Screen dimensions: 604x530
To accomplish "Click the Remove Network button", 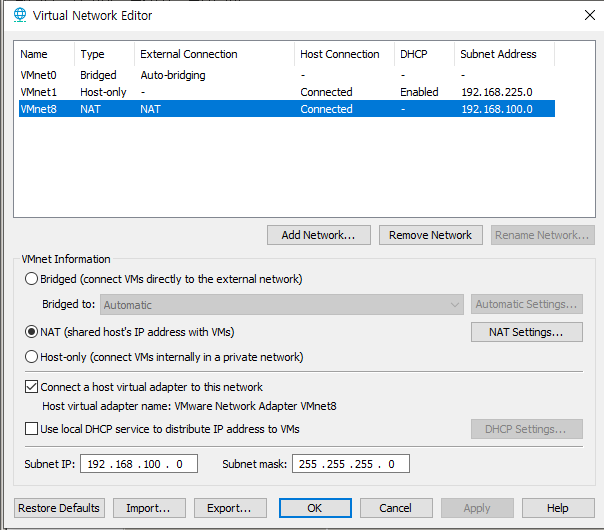I will [431, 235].
